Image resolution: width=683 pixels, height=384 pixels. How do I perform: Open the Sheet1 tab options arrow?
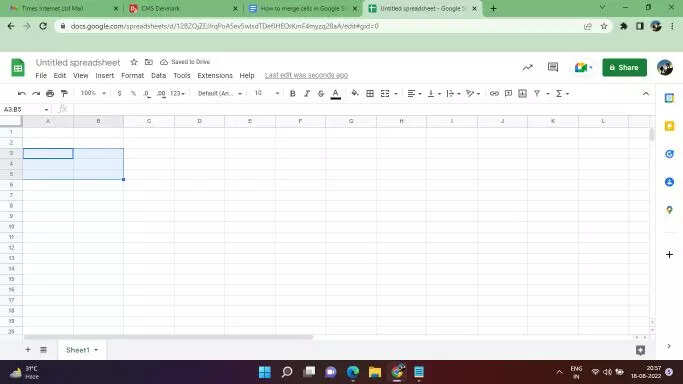coord(96,350)
